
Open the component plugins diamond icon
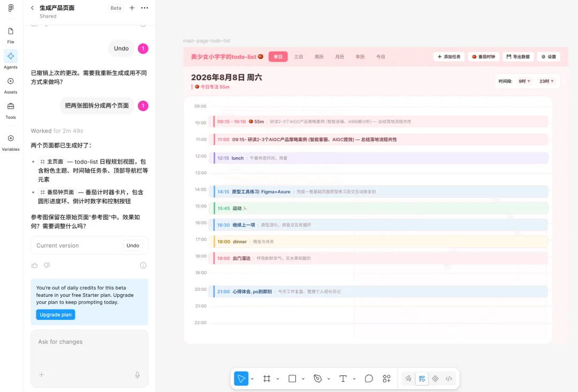tap(435, 379)
